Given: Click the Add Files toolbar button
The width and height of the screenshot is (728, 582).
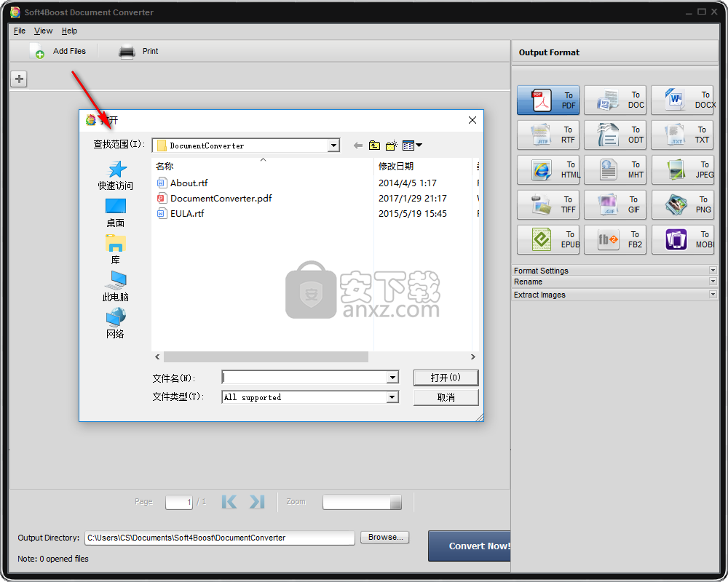Looking at the screenshot, I should pos(58,51).
